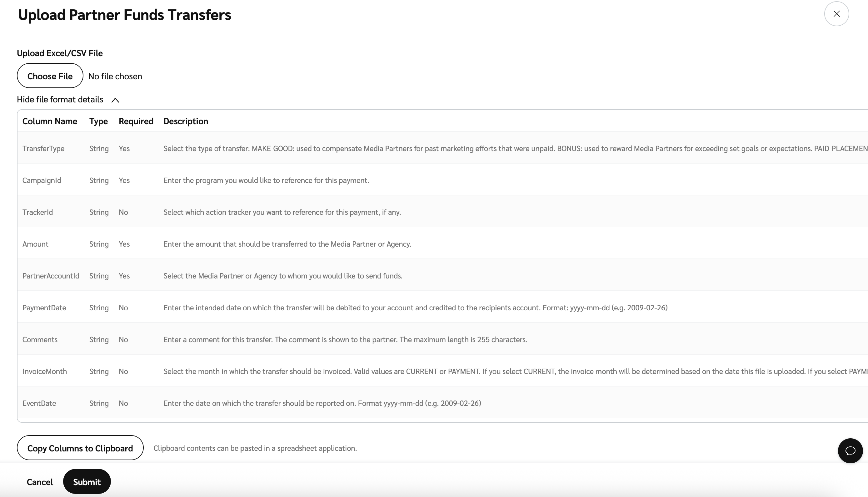The height and width of the screenshot is (497, 868).
Task: Click the 'No file chosen' label
Action: point(115,76)
